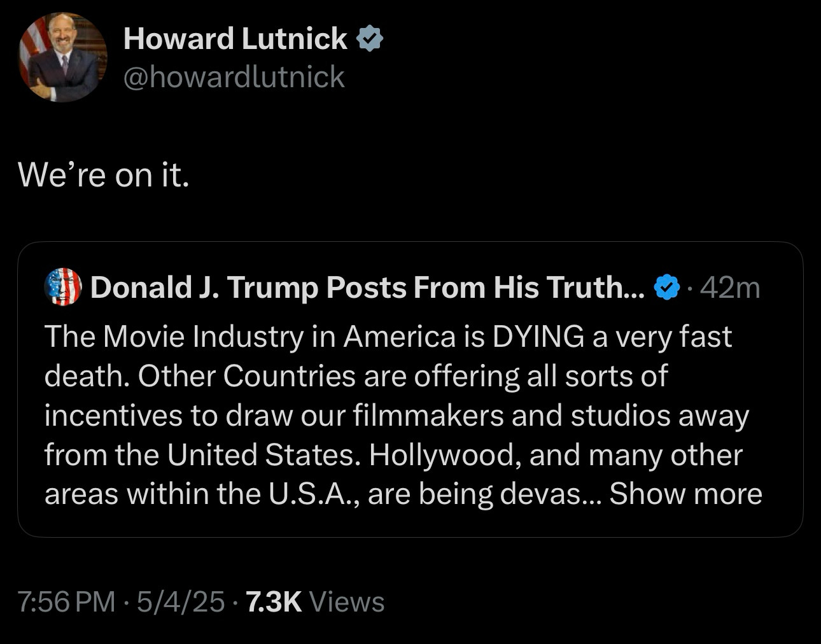The width and height of the screenshot is (821, 644).
Task: Open the Donald J. Trump Posts account name
Action: tap(368, 288)
